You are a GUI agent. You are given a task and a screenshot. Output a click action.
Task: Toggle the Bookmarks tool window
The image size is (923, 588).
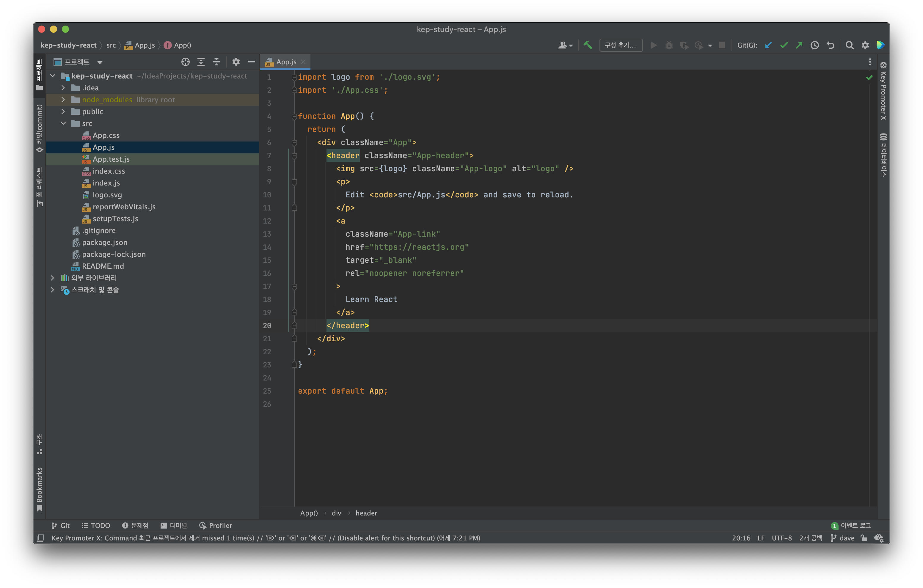click(39, 489)
